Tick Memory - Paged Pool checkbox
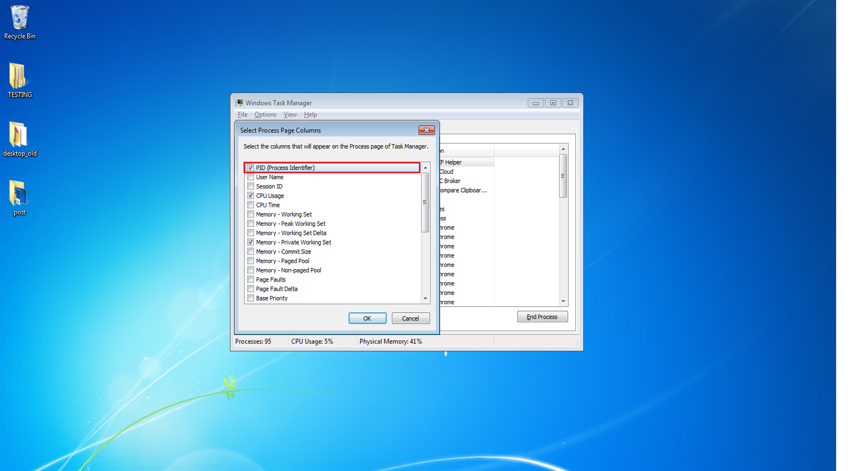The image size is (868, 471). tap(251, 261)
